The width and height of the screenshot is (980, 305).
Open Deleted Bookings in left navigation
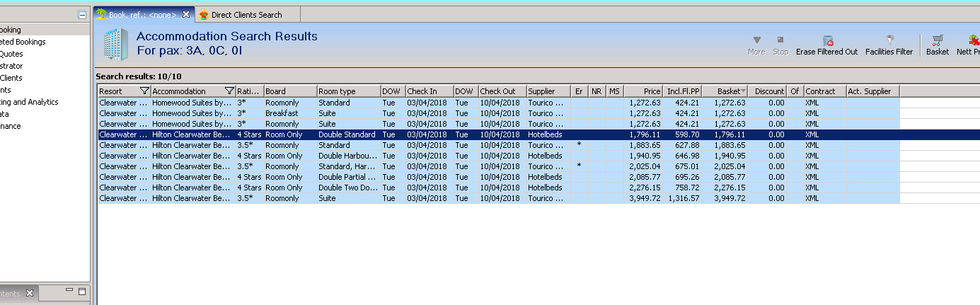(23, 42)
